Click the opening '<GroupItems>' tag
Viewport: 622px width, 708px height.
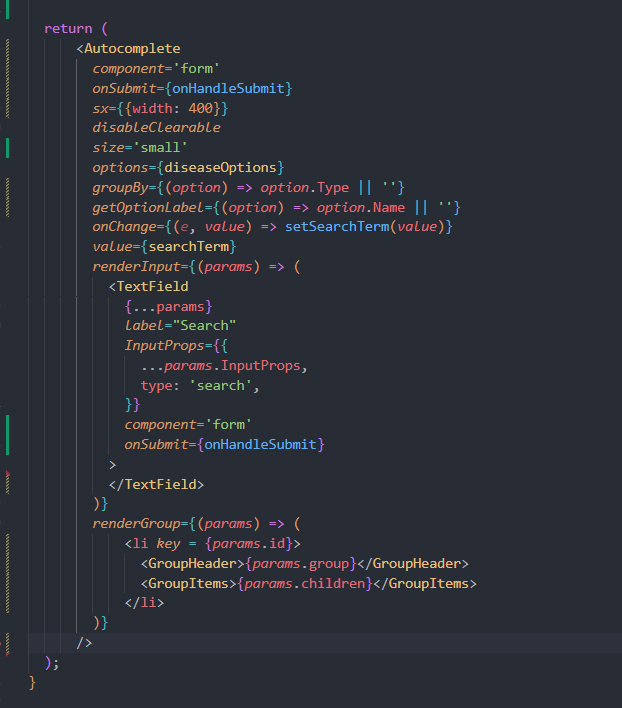pyautogui.click(x=189, y=583)
